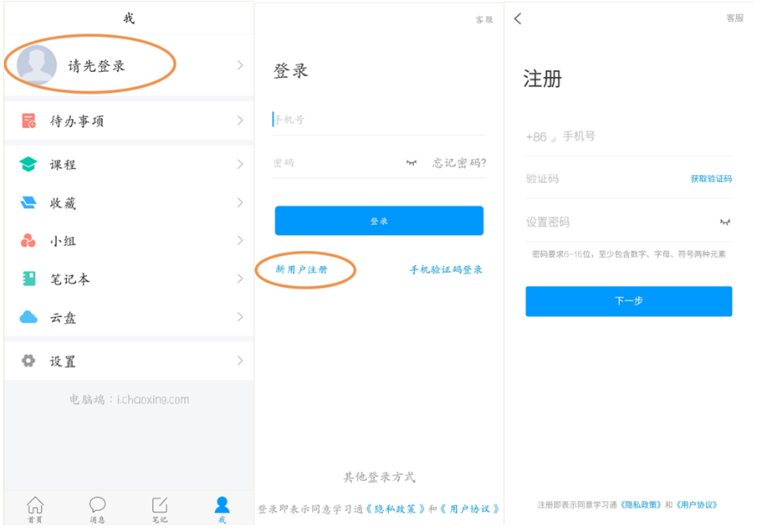767x532 pixels.
Task: Toggle password visibility on login screen
Action: pos(412,163)
